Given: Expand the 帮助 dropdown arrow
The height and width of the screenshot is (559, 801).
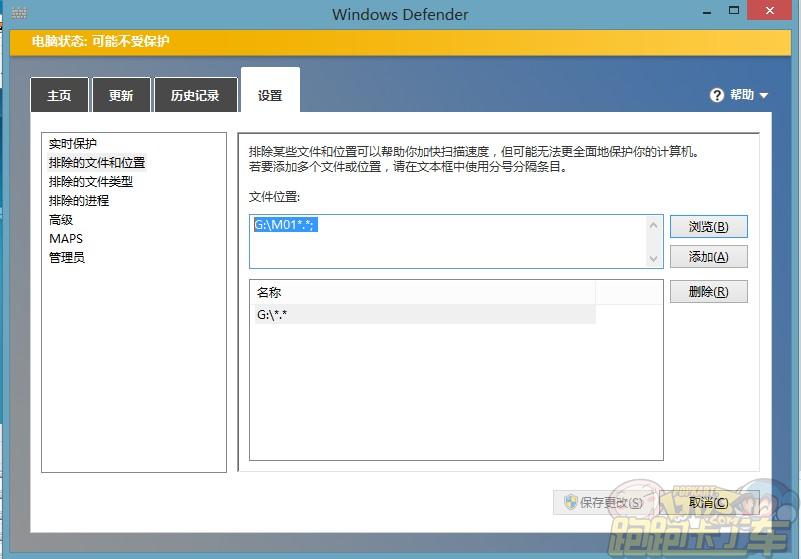Looking at the screenshot, I should click(764, 96).
